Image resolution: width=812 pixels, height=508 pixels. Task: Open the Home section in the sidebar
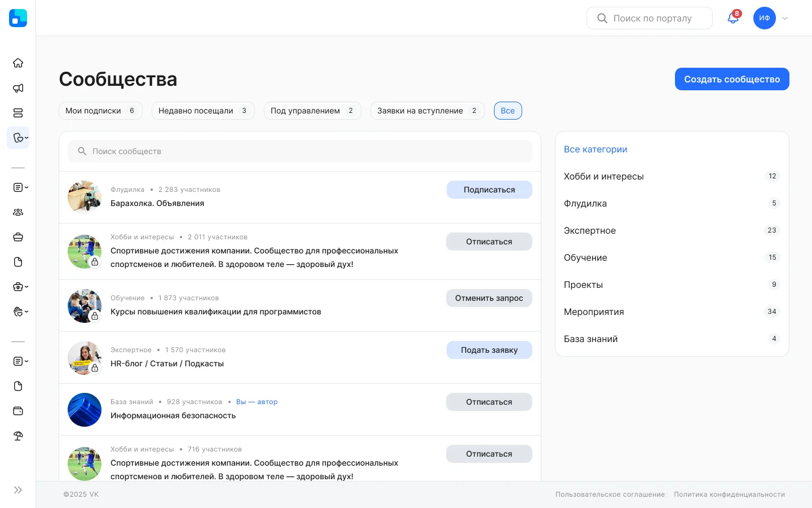coord(17,63)
